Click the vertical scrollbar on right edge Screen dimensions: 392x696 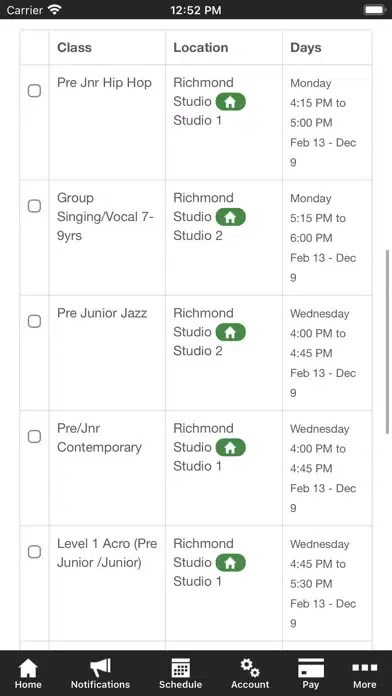tap(388, 342)
